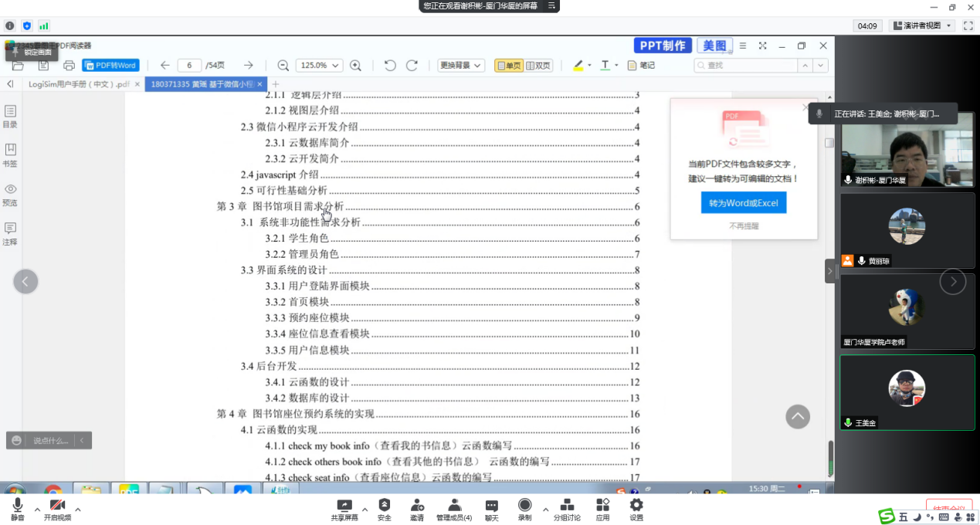This screenshot has width=980, height=525.
Task: Open the highlighter color dropdown arrow
Action: pos(589,66)
